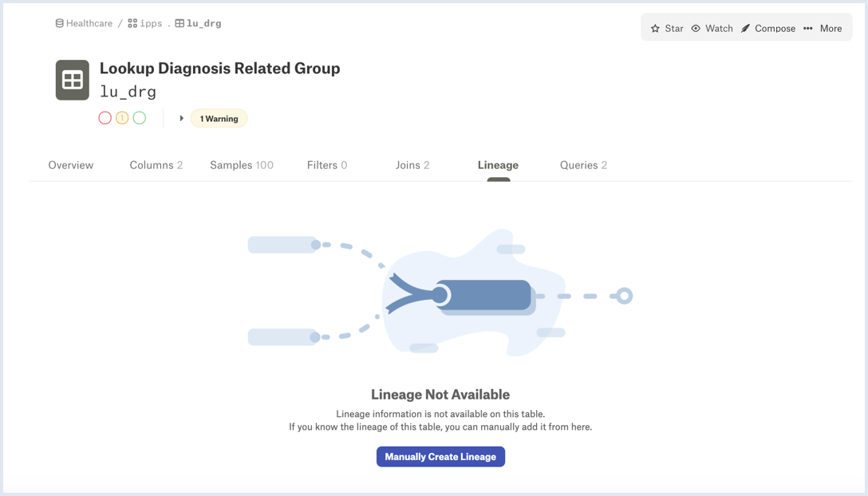Open the Queries tab
Screen dimensions: 868x496
coord(583,165)
